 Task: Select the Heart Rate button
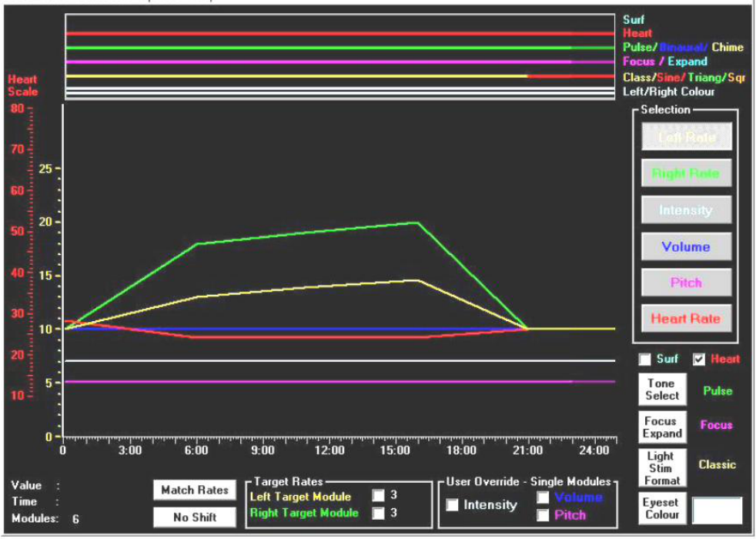coord(687,318)
